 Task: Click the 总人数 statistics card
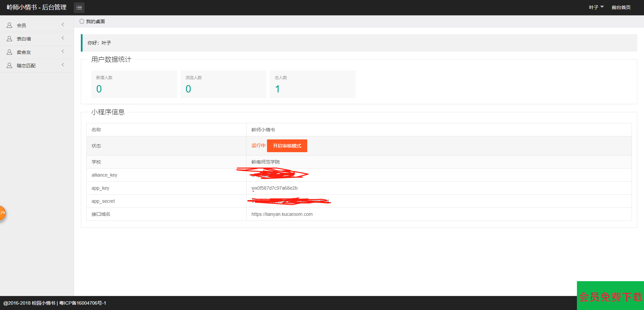312,84
